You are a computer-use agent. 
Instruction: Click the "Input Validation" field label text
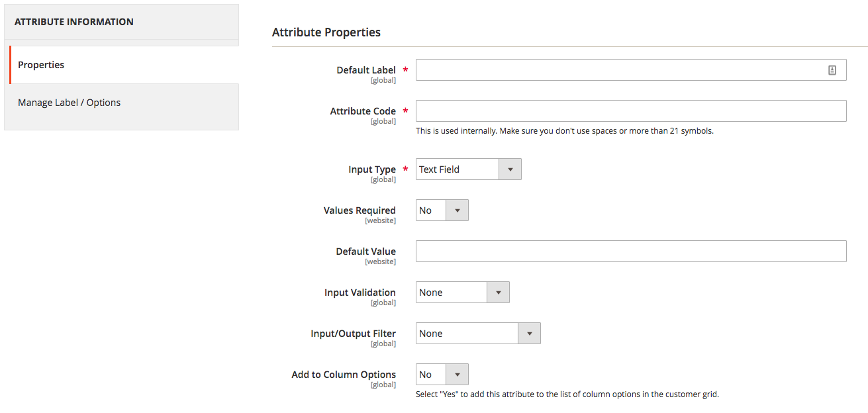360,293
